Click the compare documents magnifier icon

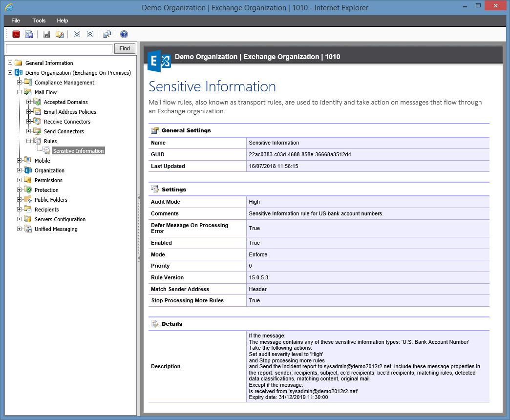click(106, 34)
